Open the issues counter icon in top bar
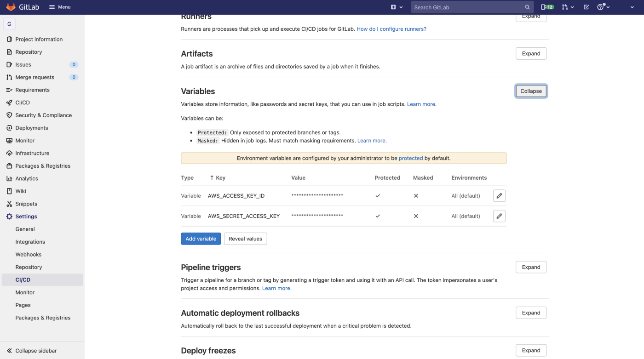The height and width of the screenshot is (359, 644). [x=547, y=7]
